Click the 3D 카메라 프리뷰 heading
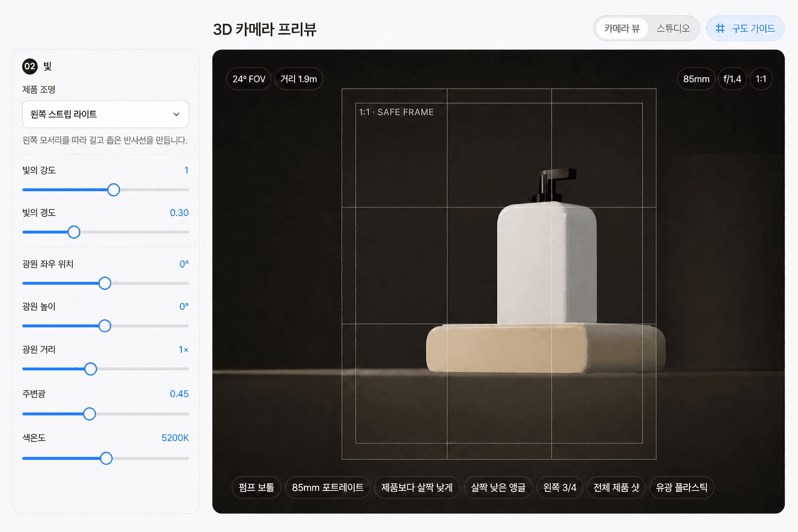The image size is (798, 532). [265, 29]
